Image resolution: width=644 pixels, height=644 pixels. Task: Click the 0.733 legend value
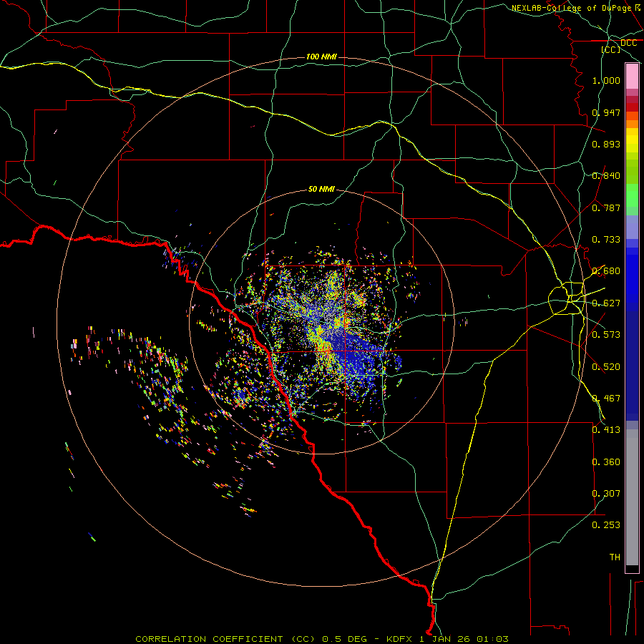pos(606,240)
